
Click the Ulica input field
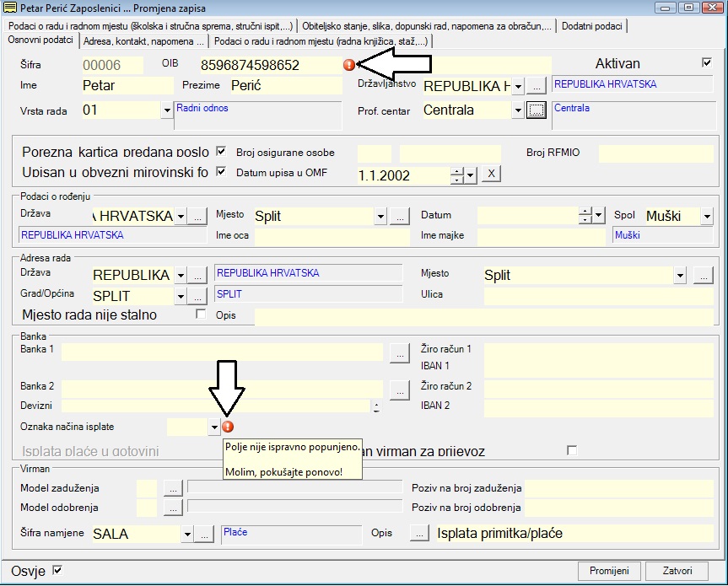(598, 295)
